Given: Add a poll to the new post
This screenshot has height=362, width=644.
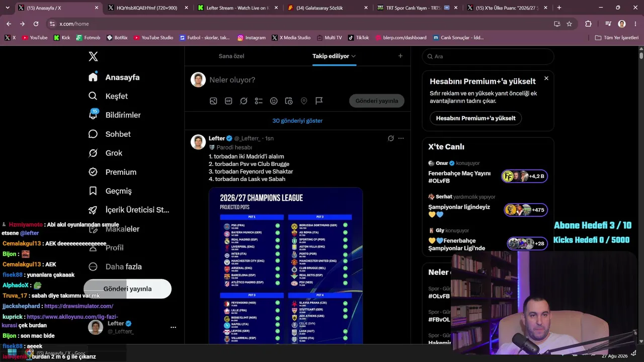Looking at the screenshot, I should coord(259,101).
